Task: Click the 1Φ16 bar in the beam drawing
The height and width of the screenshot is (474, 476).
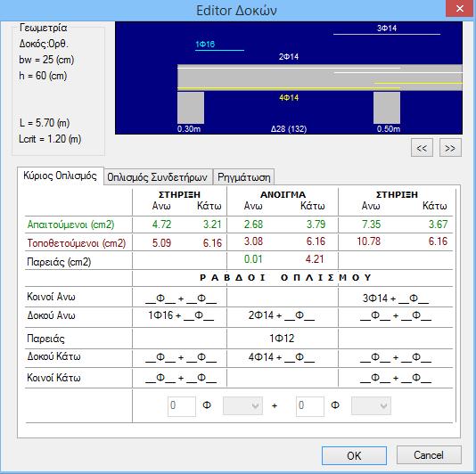Action: click(219, 50)
